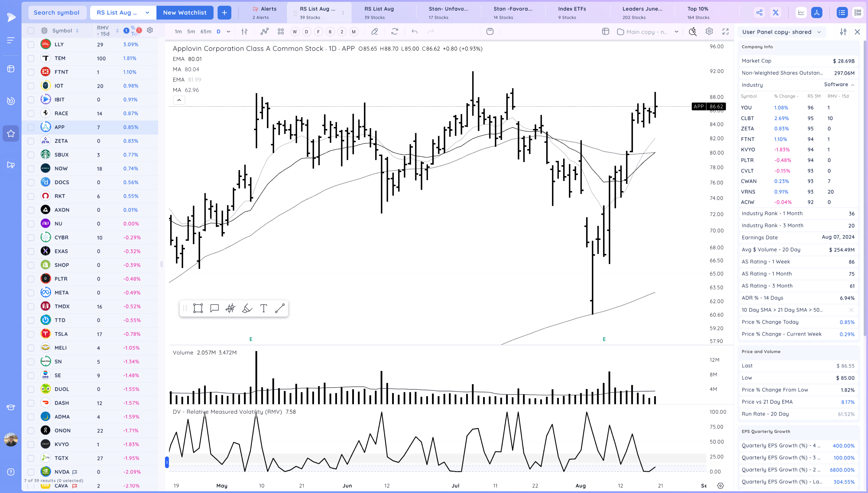Click the New Watchlist button
Screen dimensions: 868x493
[185, 13]
